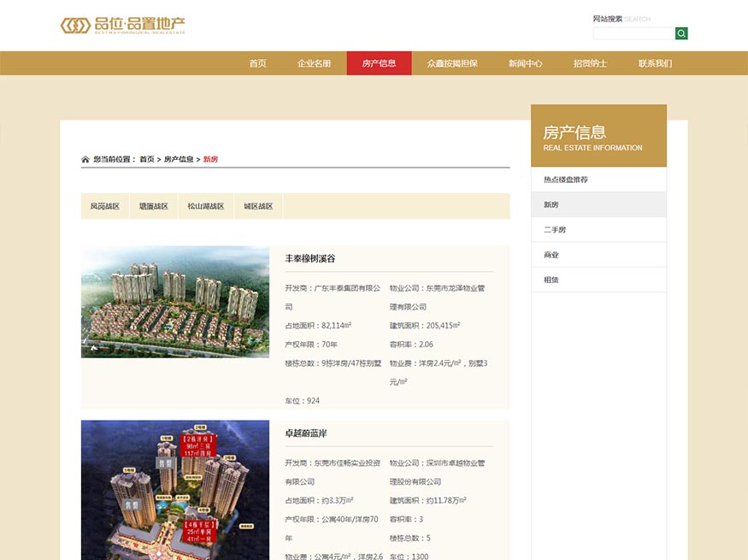Image resolution: width=748 pixels, height=560 pixels.
Task: Open the 招贤纳士 nav menu item
Action: tap(590, 63)
